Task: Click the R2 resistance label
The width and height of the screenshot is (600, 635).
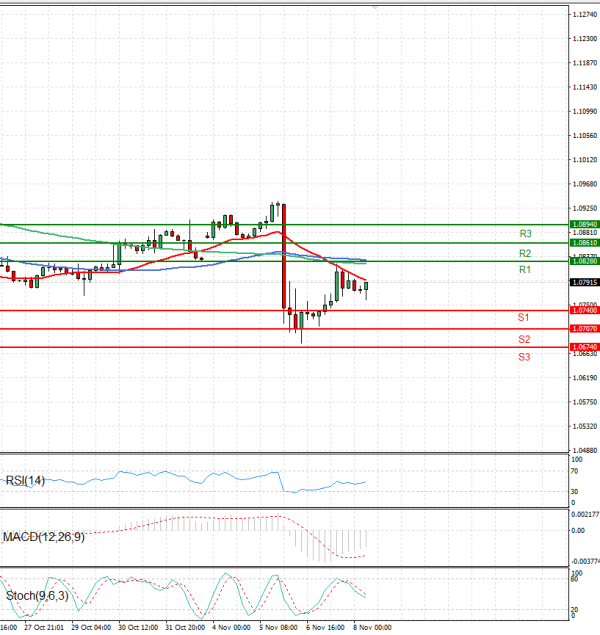Action: coord(525,254)
